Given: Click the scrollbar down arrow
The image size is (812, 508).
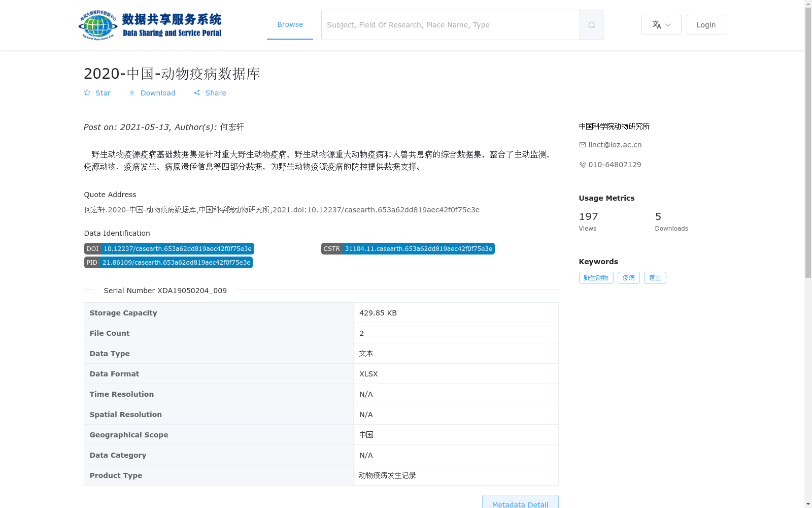Looking at the screenshot, I should pyautogui.click(x=808, y=504).
